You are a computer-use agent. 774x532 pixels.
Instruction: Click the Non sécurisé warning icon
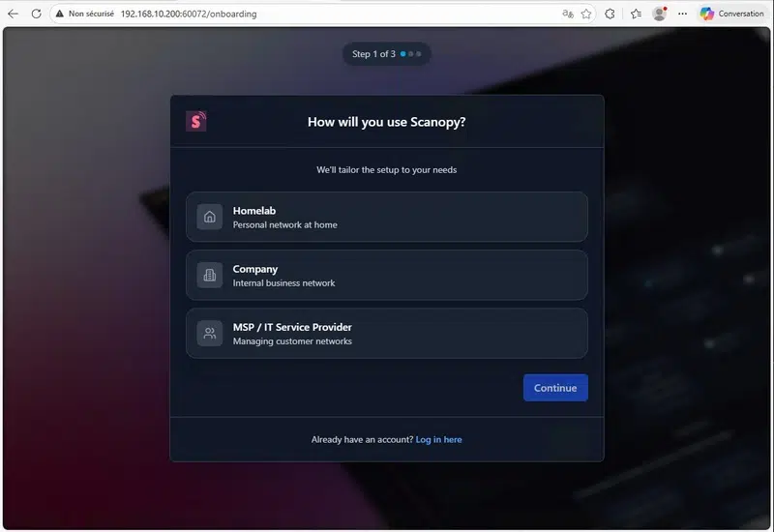(x=60, y=14)
